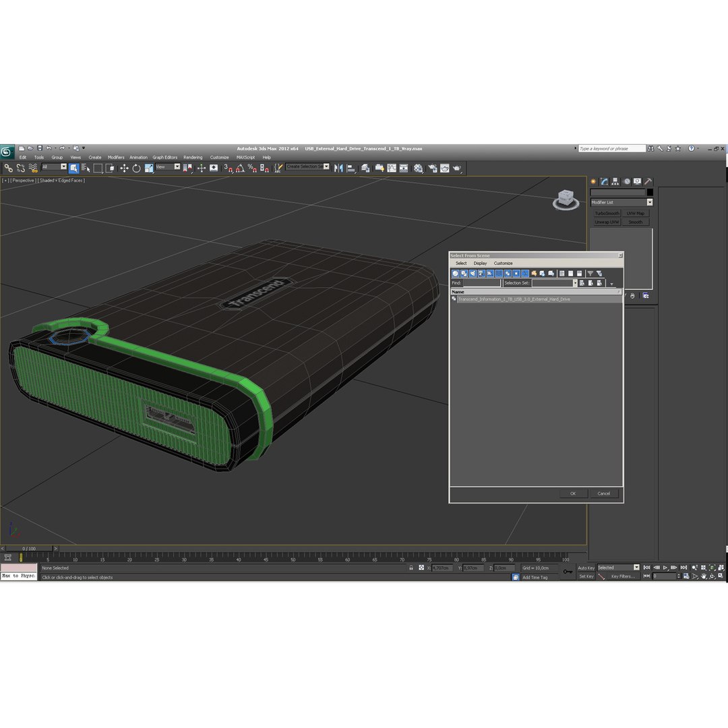Toggle Display Geometry filter in dialog
The height and width of the screenshot is (728, 728).
click(x=456, y=274)
